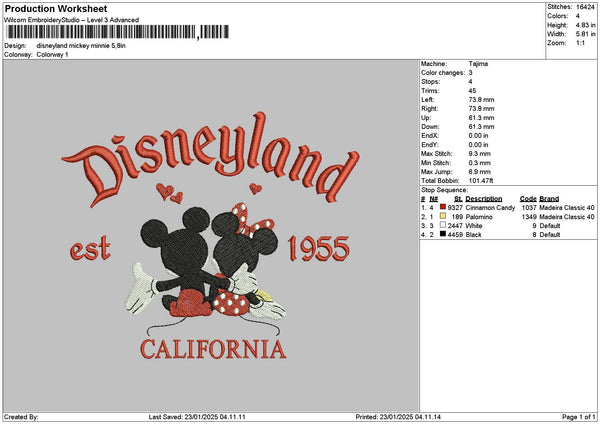
Task: Click the 'Colorway 1' value
Action: pos(52,55)
